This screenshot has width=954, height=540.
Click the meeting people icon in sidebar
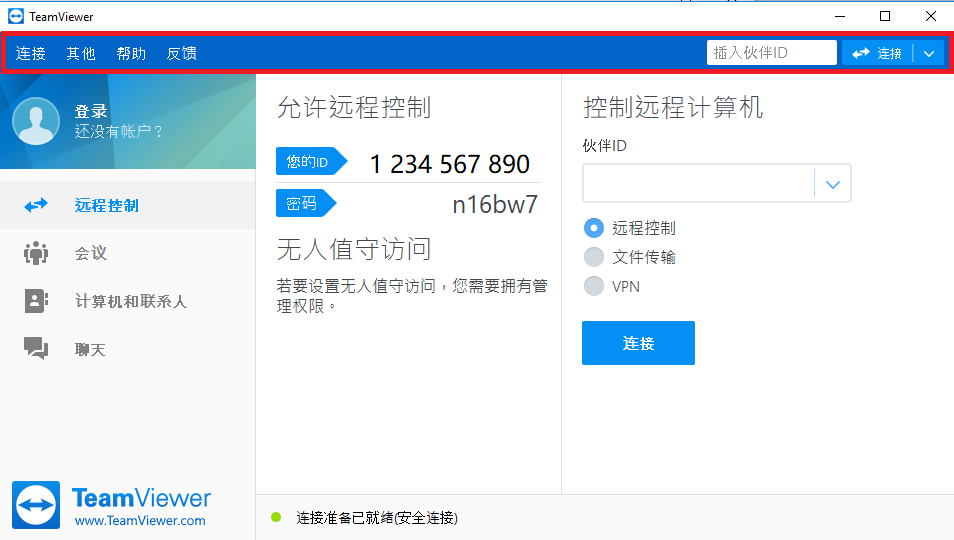36,253
